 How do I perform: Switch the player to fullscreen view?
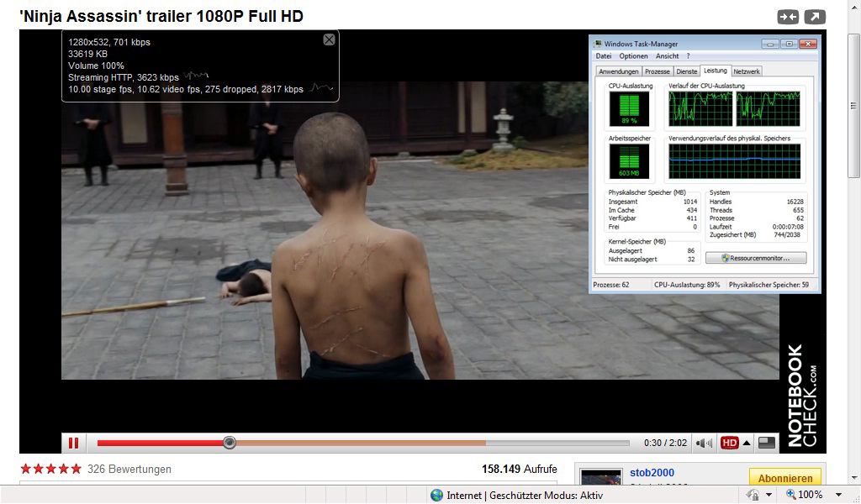766,443
